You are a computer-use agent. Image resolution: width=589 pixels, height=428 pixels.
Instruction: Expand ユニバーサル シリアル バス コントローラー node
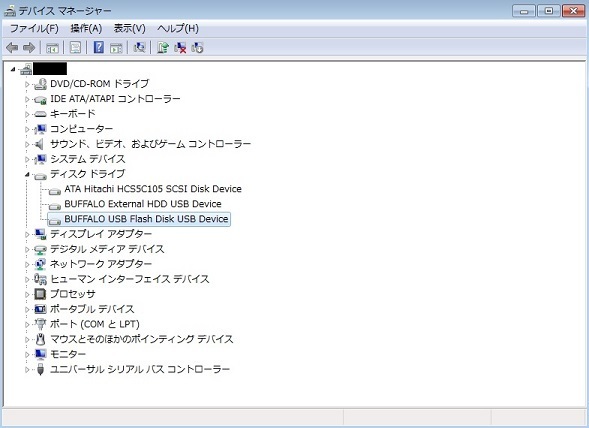click(27, 370)
